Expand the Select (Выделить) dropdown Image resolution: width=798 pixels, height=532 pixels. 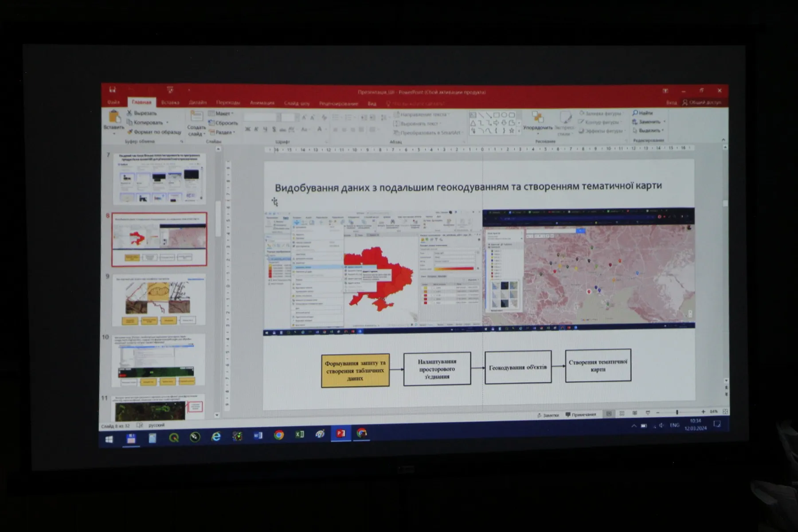tap(649, 130)
